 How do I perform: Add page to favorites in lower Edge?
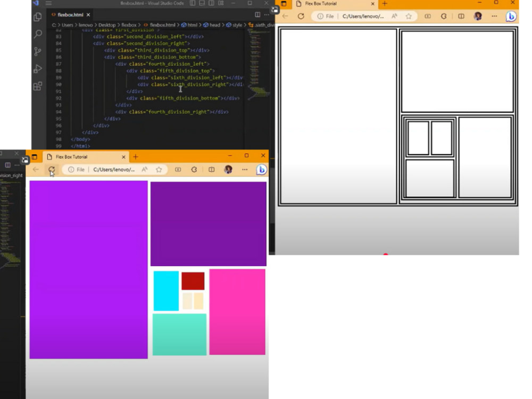tap(159, 169)
